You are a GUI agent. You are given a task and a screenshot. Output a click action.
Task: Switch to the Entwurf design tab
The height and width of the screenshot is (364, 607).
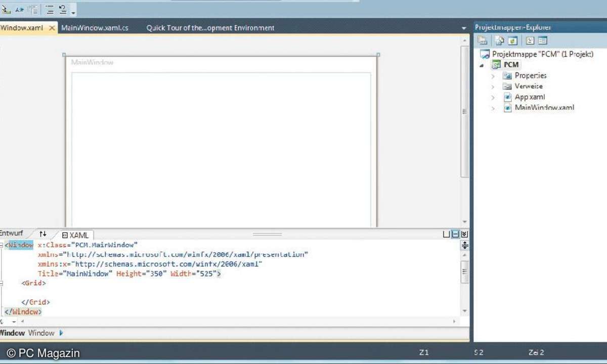11,234
